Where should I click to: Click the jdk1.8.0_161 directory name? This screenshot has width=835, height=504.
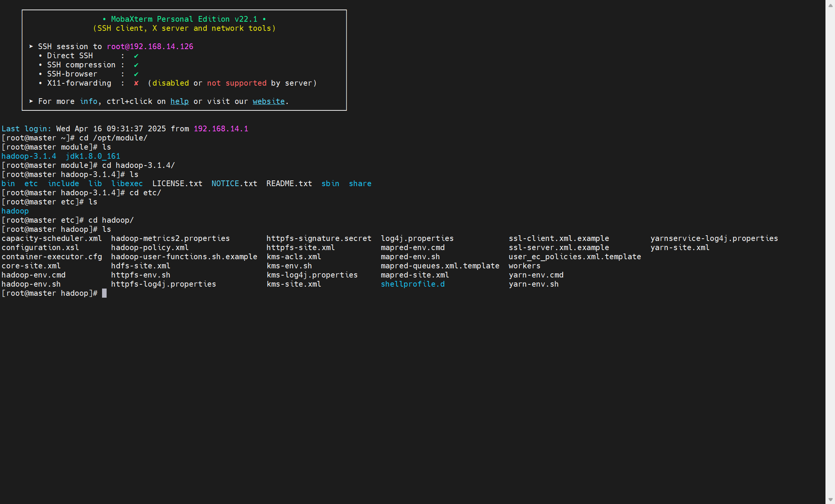click(93, 156)
